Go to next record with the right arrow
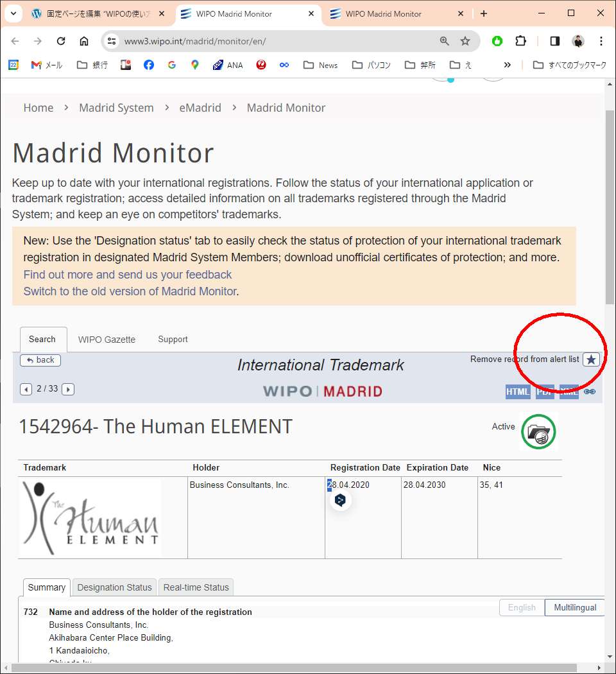This screenshot has width=616, height=674. tap(68, 390)
